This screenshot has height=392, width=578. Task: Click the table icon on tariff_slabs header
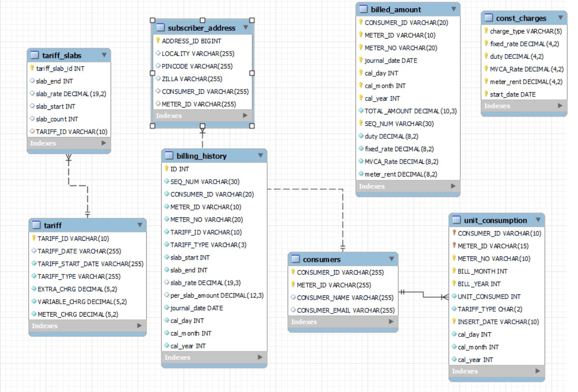pos(34,56)
